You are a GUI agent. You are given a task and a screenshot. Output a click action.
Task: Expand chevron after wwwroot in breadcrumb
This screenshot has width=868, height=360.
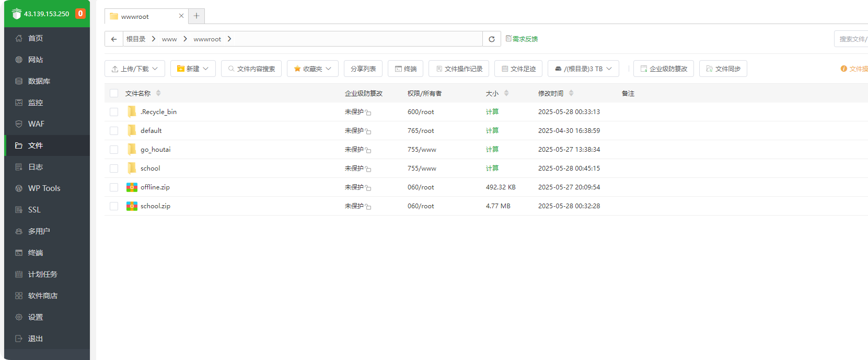click(229, 39)
